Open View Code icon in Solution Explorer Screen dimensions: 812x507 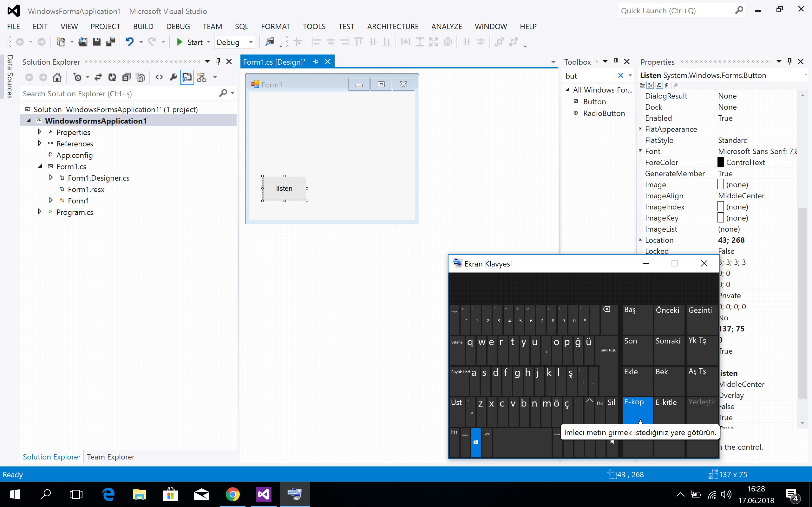(x=159, y=77)
